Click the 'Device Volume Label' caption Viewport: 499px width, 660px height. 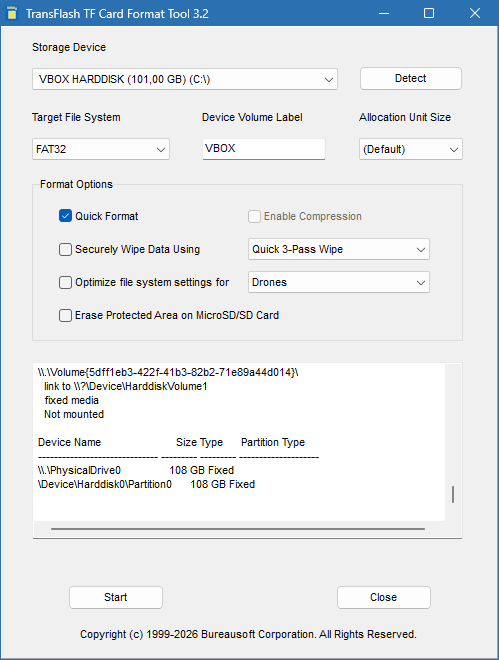252,117
